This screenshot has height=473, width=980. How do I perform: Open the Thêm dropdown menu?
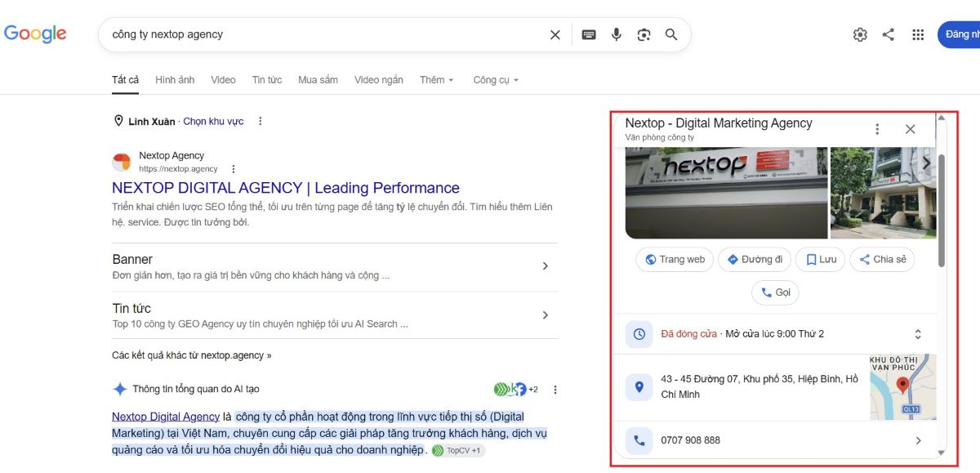point(437,80)
